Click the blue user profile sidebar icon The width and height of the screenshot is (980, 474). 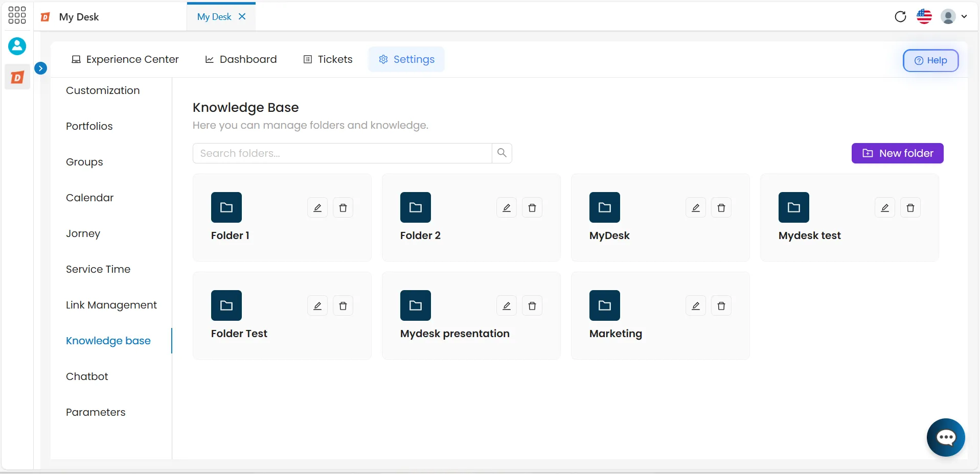17,46
